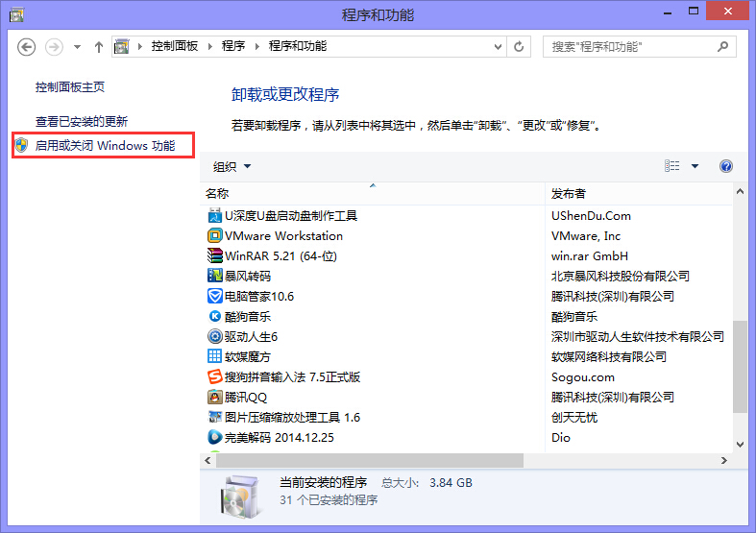Viewport: 756px width, 533px height.
Task: Open the 组织 dropdown menu
Action: 232,166
